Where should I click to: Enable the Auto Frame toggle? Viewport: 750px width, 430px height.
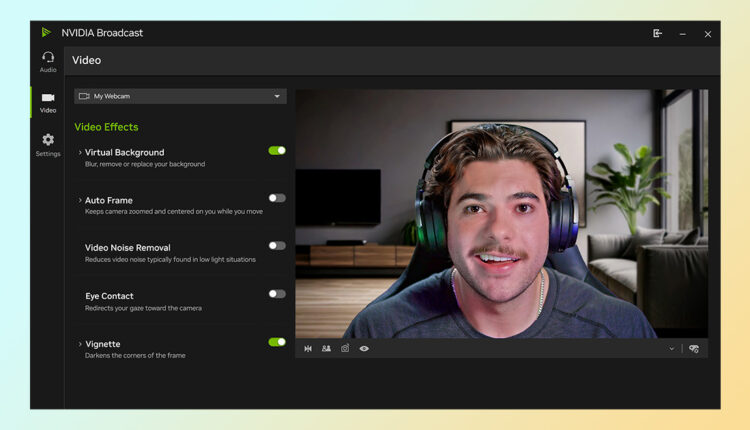point(277,198)
